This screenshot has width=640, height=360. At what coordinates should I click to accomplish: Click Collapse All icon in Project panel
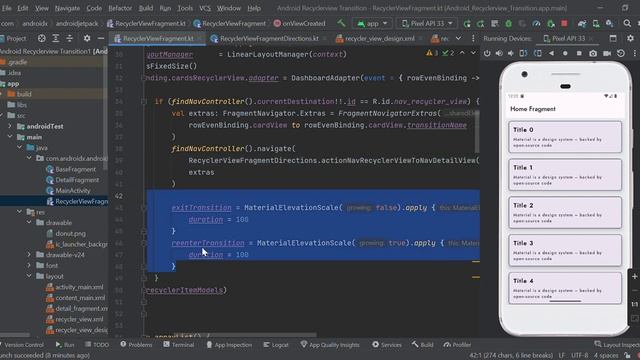(69, 38)
